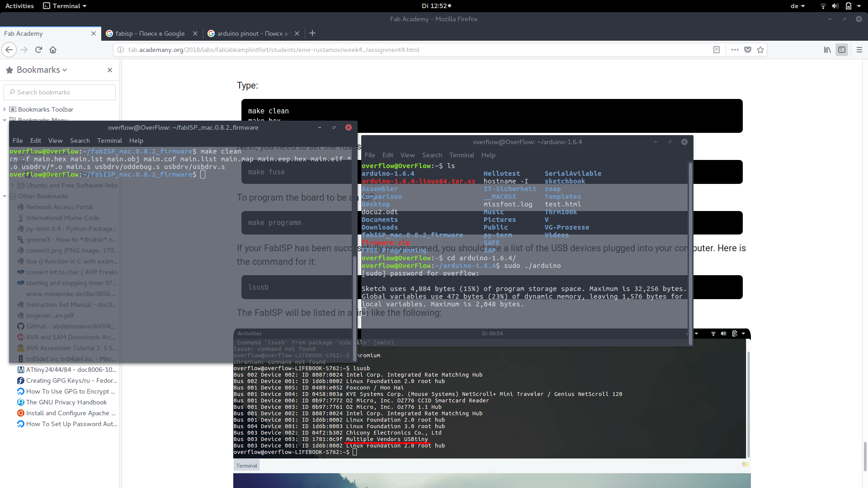Image resolution: width=868 pixels, height=488 pixels.
Task: Bookmark this page with the star
Action: (x=760, y=50)
